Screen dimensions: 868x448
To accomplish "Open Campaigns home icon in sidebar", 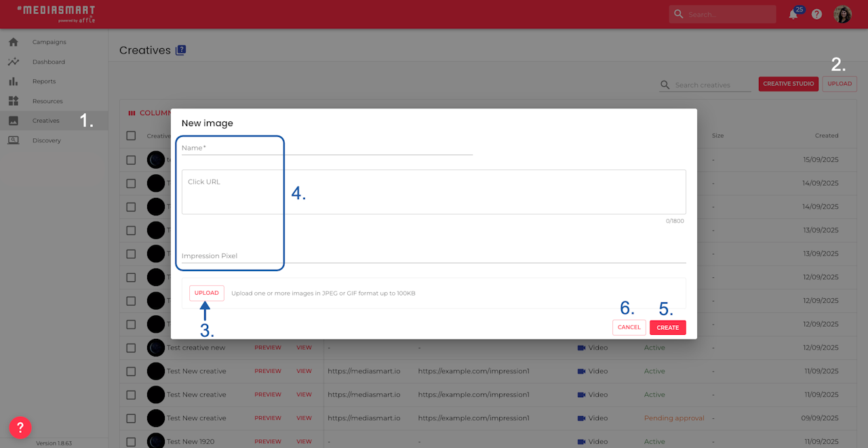I will pyautogui.click(x=14, y=42).
